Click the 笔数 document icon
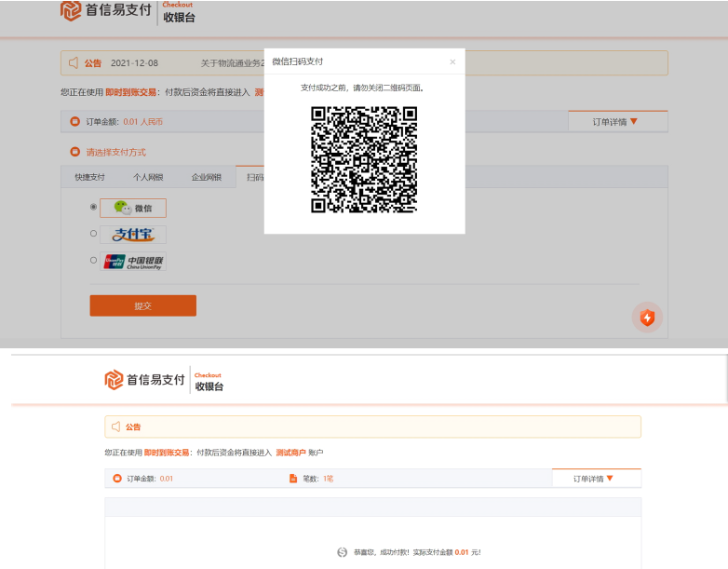 point(293,479)
